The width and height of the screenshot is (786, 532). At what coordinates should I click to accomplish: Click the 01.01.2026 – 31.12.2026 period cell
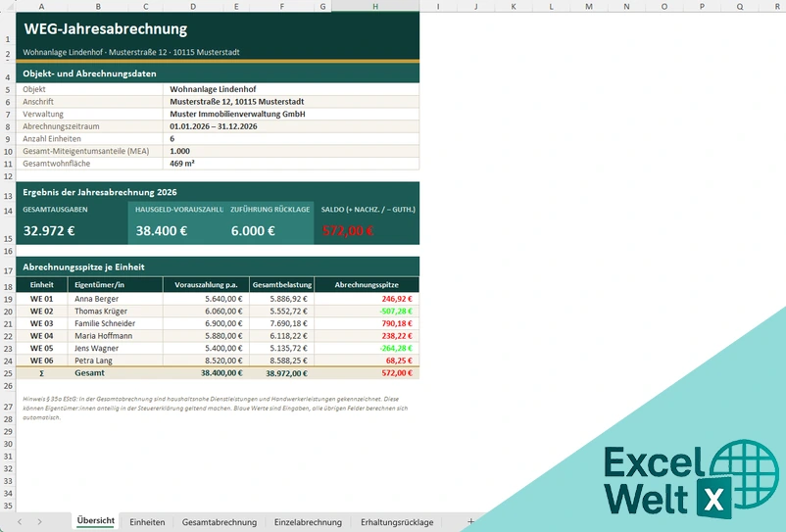pyautogui.click(x=291, y=126)
